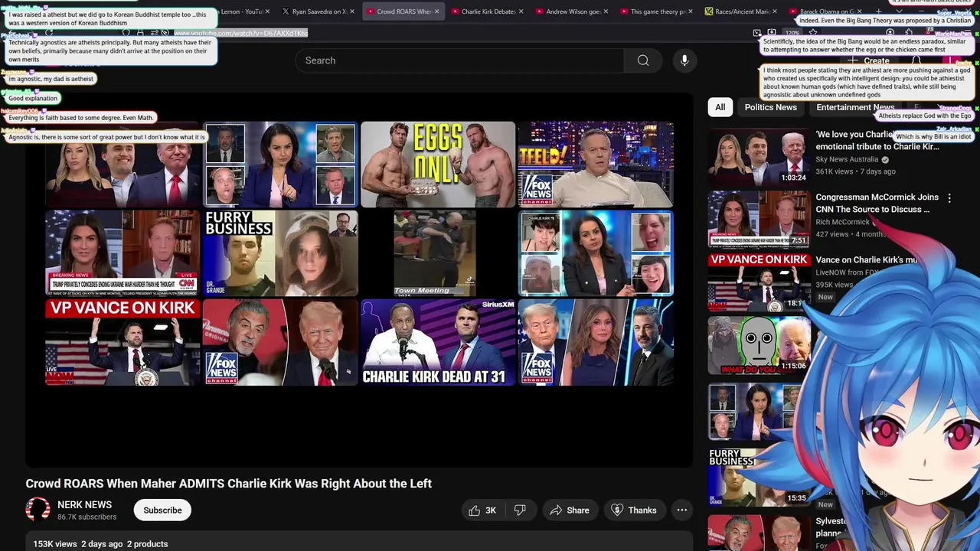Open the sidebar thumbnail with 1:03:24 duration
The width and height of the screenshot is (980, 551).
[759, 157]
